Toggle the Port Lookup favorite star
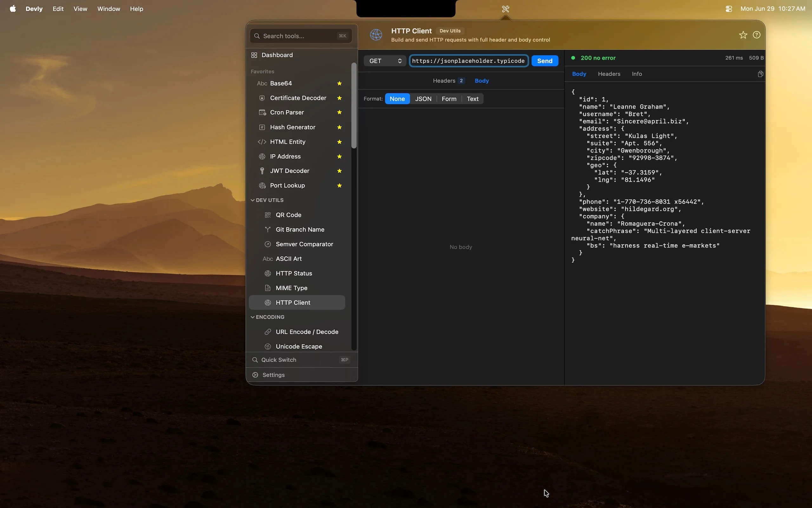Screen dimensions: 812x508 339,185
